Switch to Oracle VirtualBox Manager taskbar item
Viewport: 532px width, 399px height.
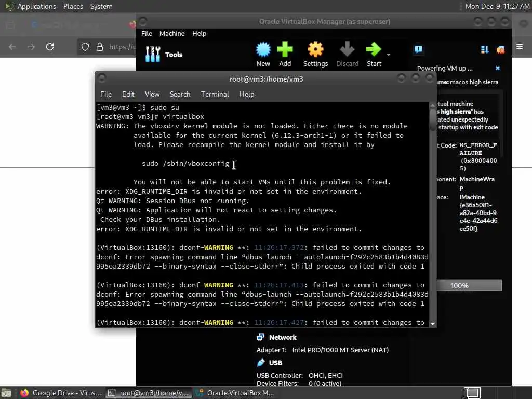(236, 393)
